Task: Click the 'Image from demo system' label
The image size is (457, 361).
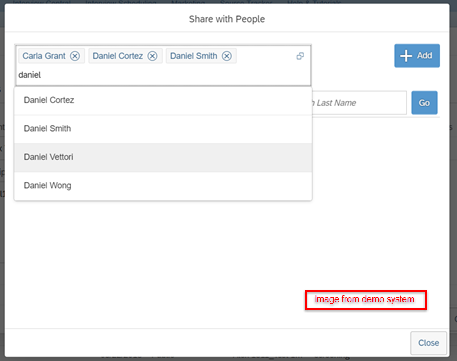Action: [x=364, y=299]
